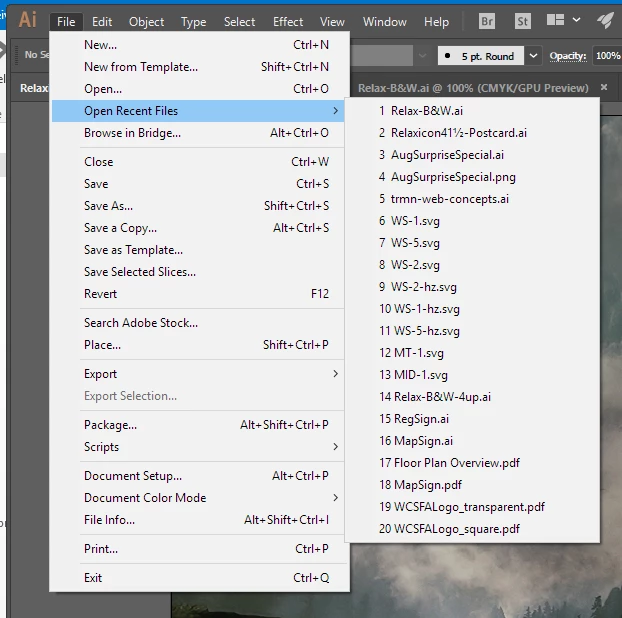Viewport: 622px width, 618px height.
Task: Click the opacity 100% input field
Action: click(x=607, y=56)
